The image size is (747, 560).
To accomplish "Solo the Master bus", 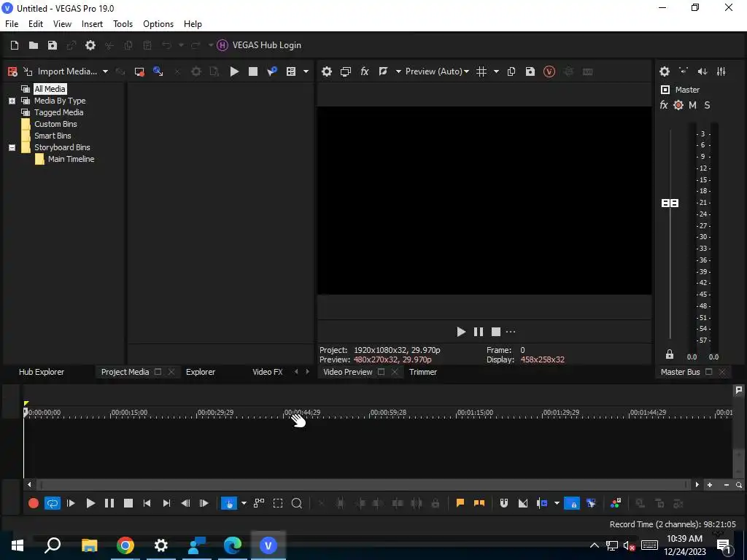I will coord(707,105).
